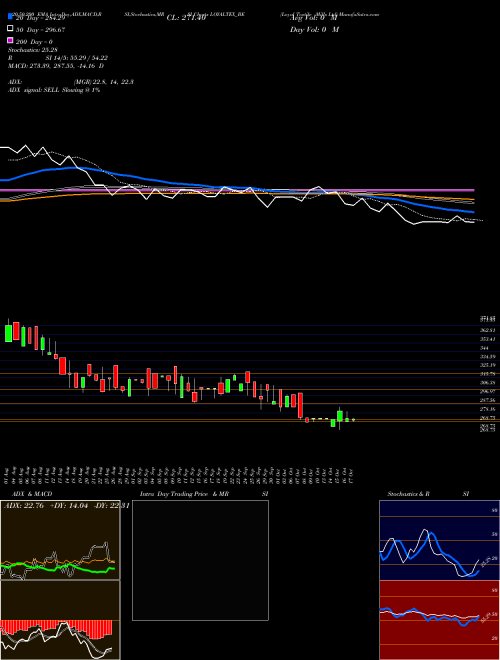The image size is (500, 660).
Task: Click the MACD histogram sub-panel
Action: click(60, 620)
